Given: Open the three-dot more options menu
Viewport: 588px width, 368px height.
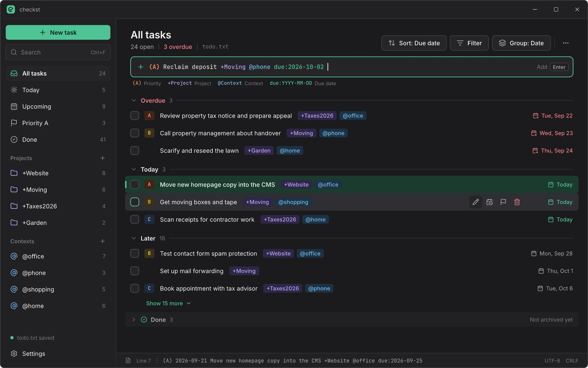Looking at the screenshot, I should pyautogui.click(x=565, y=43).
